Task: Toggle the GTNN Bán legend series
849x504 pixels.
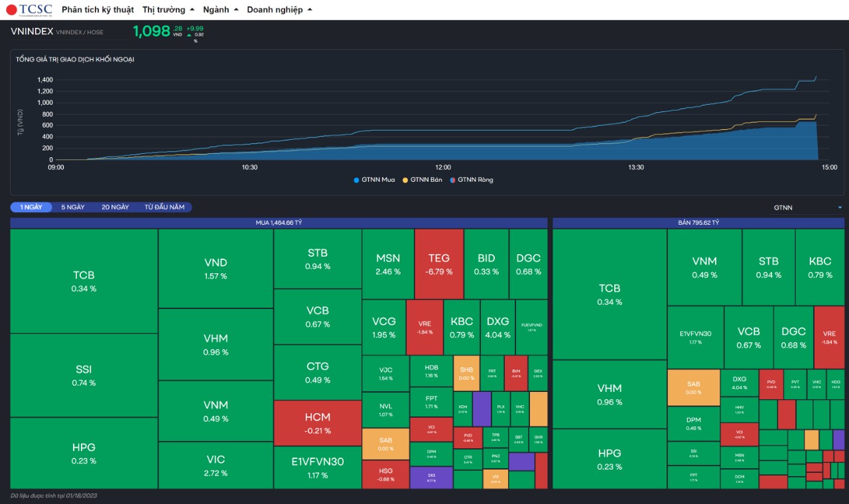Action: pos(423,180)
